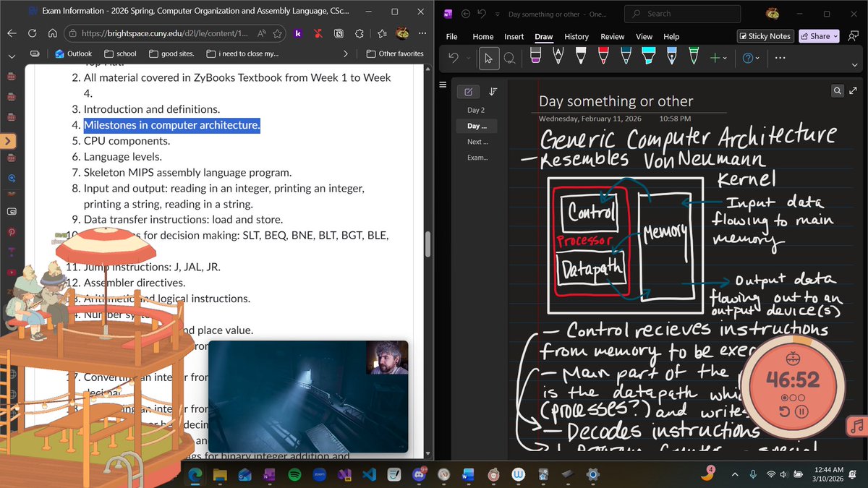Screen dimensions: 868x488
Task: Click the Edge address bar URL
Action: [x=165, y=33]
